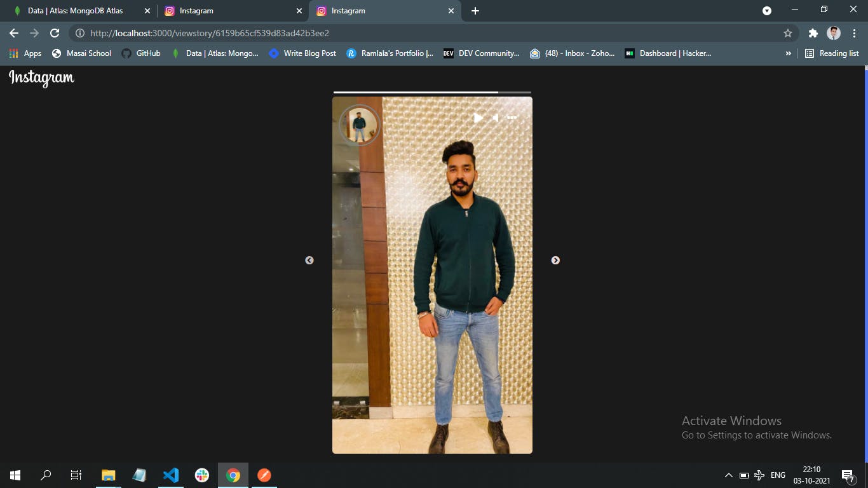Go to the previous story with left arrow

pos(309,261)
